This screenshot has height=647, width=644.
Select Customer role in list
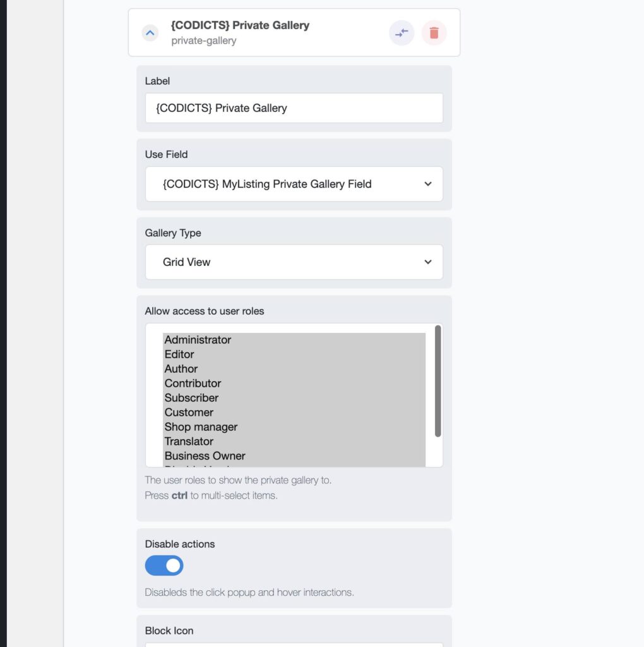point(294,412)
